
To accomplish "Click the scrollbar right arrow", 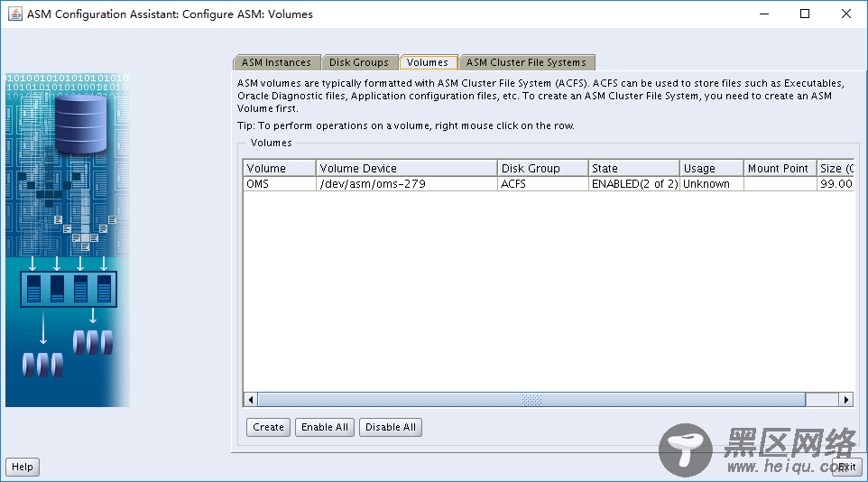I will click(x=845, y=400).
